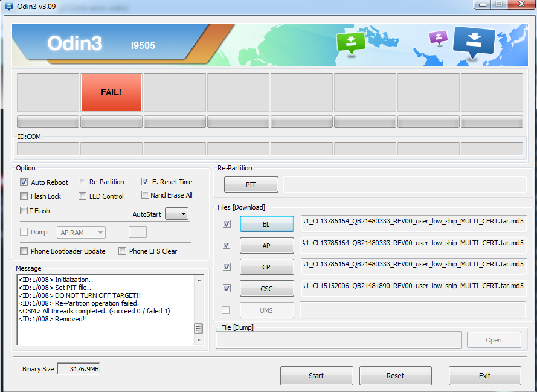Uncheck the checkbox beside the CSC button

click(x=227, y=288)
